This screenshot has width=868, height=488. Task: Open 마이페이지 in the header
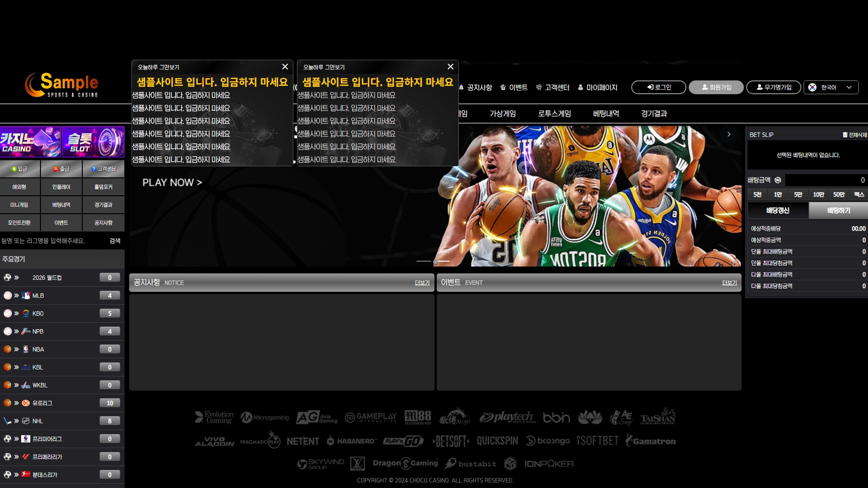click(598, 87)
